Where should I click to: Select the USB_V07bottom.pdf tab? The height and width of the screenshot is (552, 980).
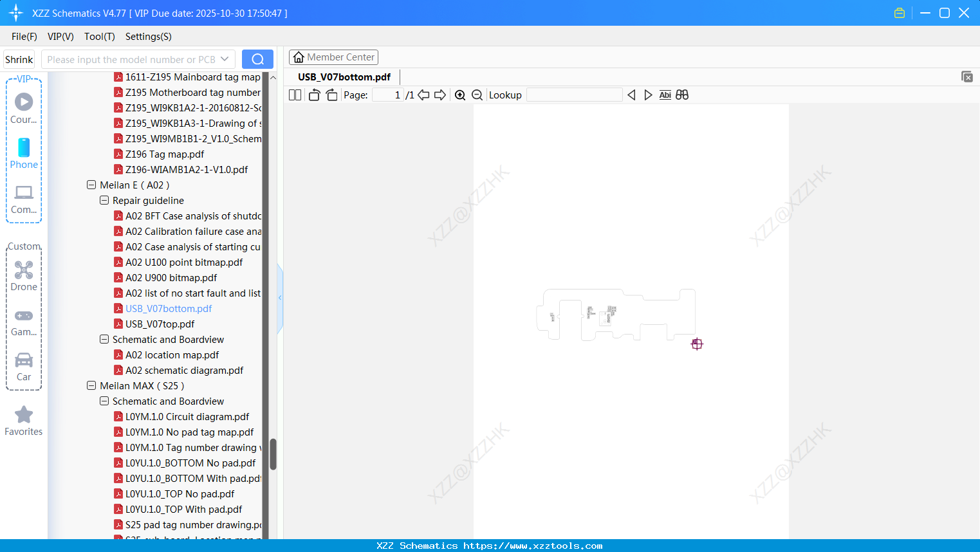[344, 77]
